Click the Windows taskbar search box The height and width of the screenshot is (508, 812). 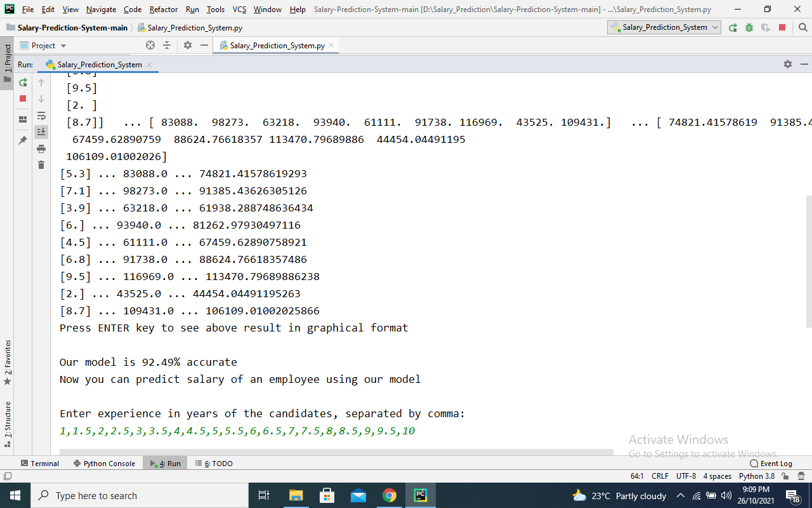point(139,495)
